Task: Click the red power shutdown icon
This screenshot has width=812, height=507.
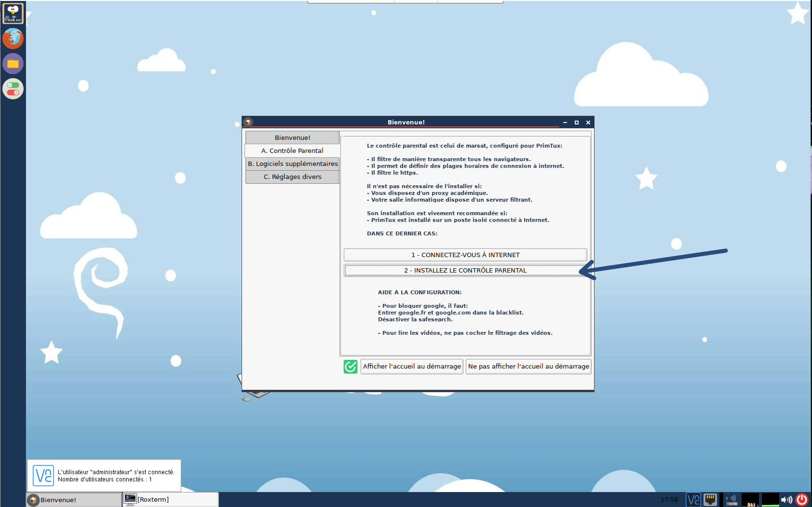Action: tap(802, 499)
